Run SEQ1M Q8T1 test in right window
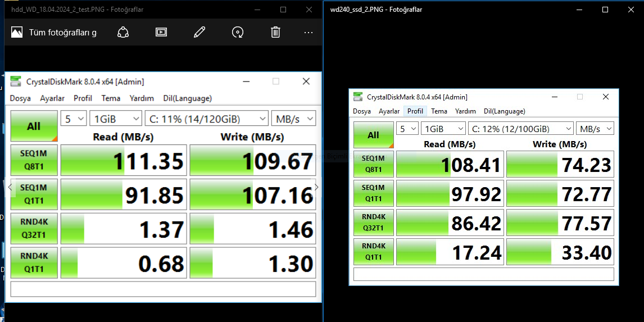644x322 pixels. tap(373, 164)
